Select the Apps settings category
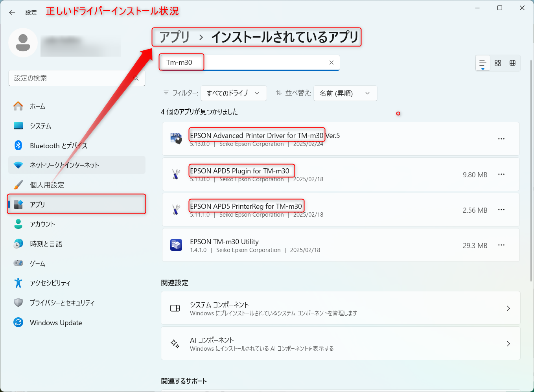The height and width of the screenshot is (392, 534). pos(77,204)
